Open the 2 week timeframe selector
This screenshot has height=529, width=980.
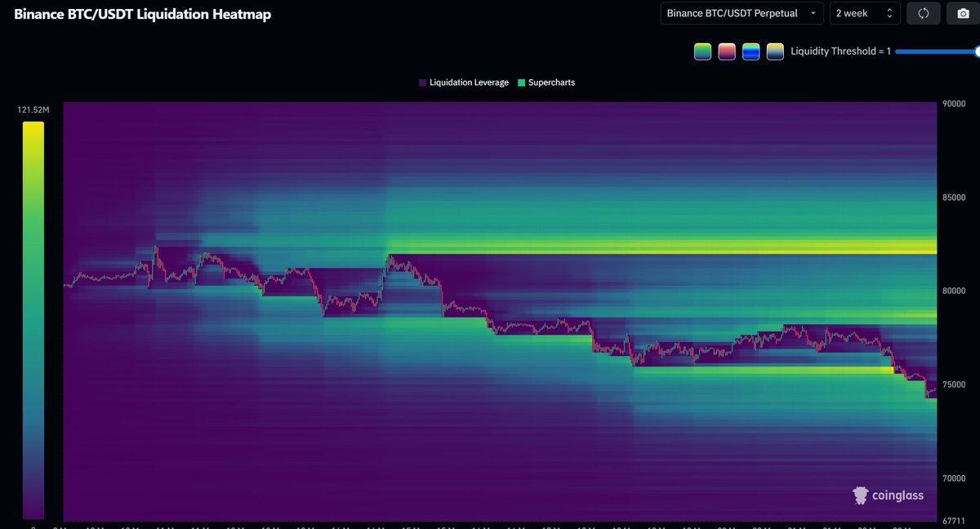(865, 13)
